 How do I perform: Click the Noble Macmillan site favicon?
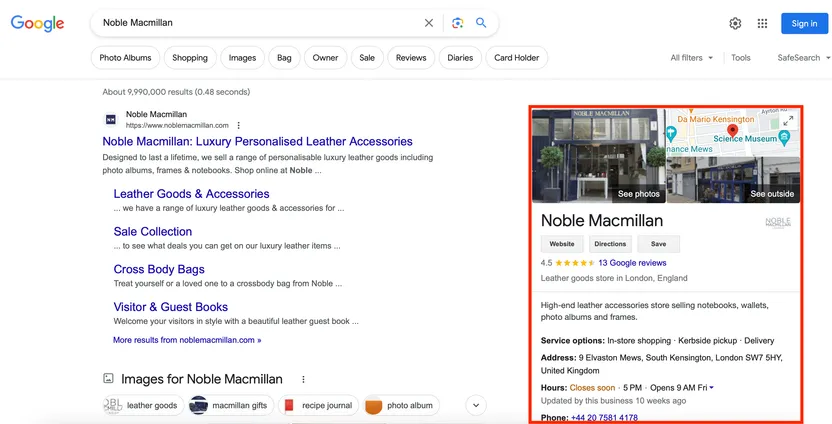110,120
